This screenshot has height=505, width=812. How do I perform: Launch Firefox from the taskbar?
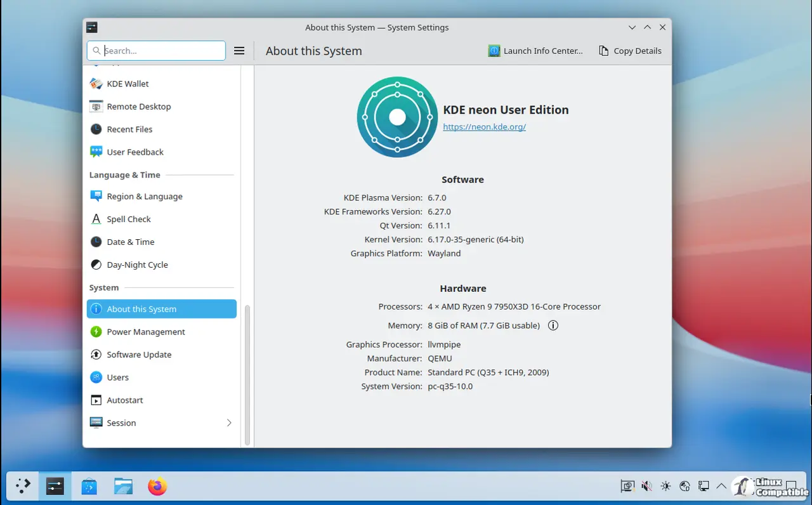pyautogui.click(x=157, y=487)
